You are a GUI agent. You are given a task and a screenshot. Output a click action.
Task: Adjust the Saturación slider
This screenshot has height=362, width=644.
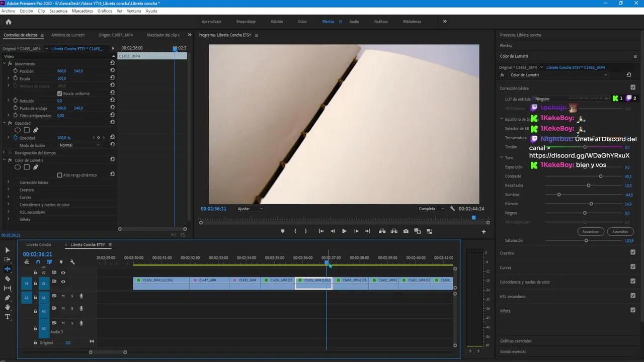(586, 241)
